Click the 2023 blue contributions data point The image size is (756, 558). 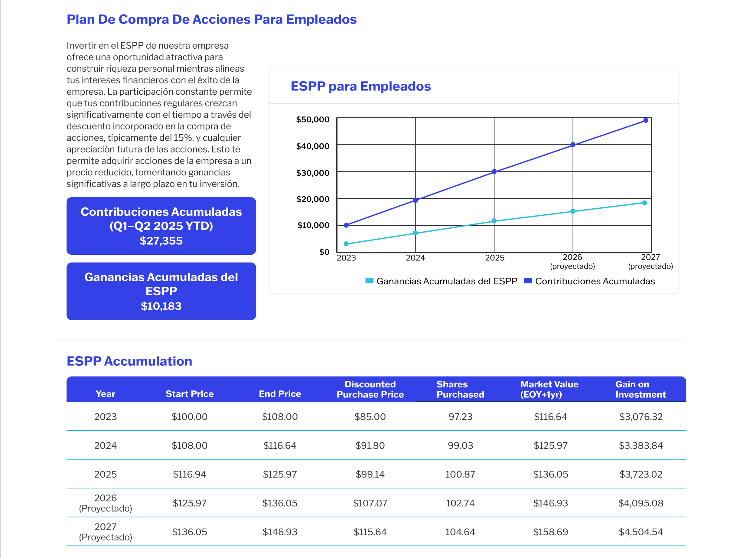coord(346,225)
